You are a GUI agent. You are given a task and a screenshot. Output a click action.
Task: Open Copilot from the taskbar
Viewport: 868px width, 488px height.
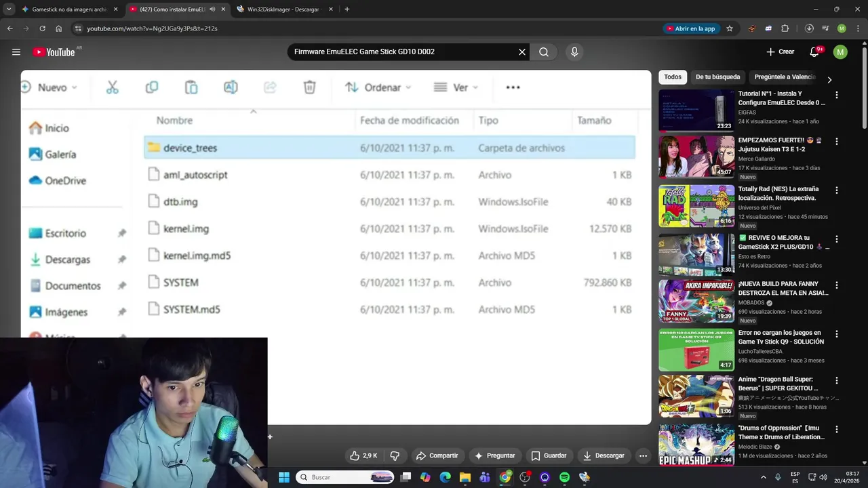click(x=425, y=477)
